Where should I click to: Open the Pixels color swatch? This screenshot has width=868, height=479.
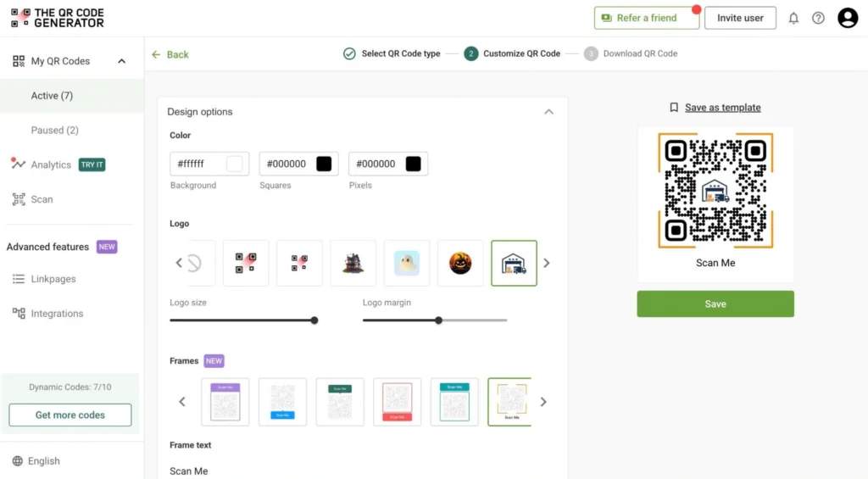[413, 164]
